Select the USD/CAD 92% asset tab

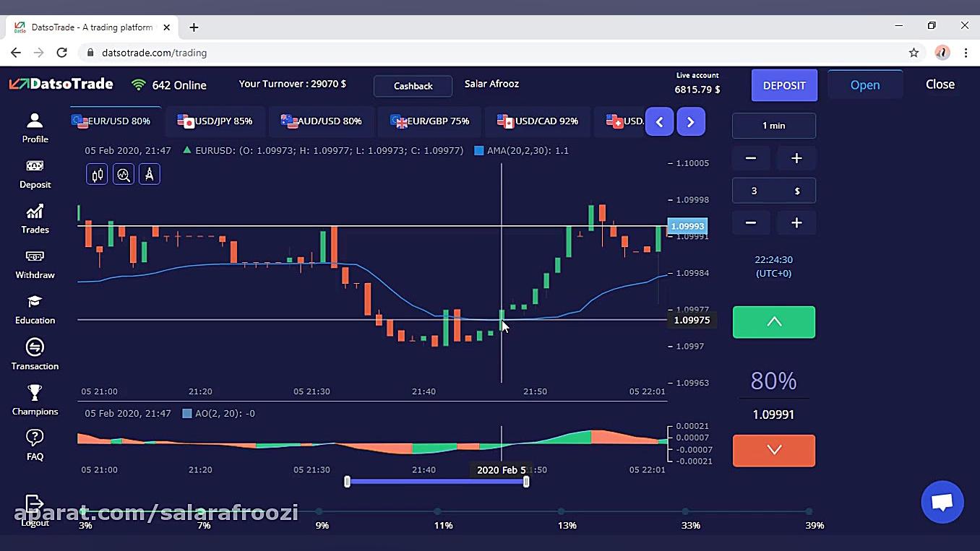538,121
